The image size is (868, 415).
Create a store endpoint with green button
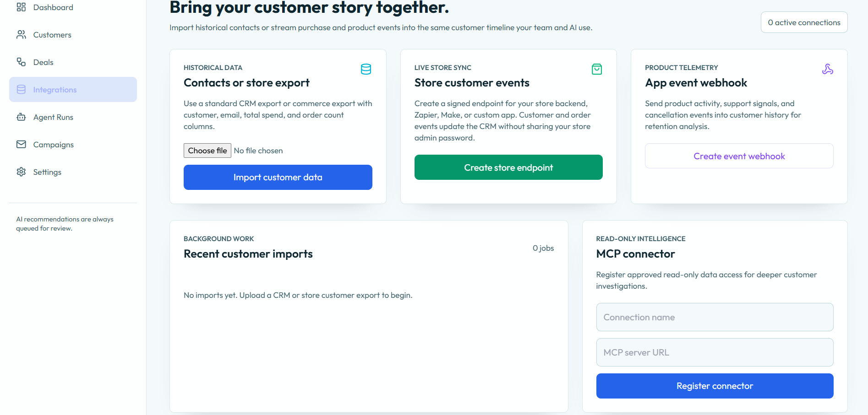click(x=508, y=167)
